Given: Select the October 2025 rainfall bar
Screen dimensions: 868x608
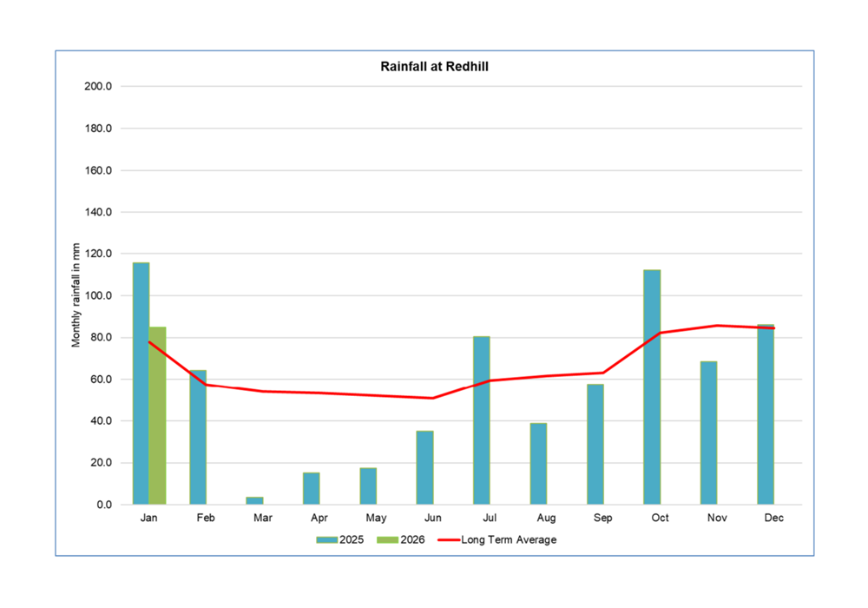Looking at the screenshot, I should click(x=652, y=387).
